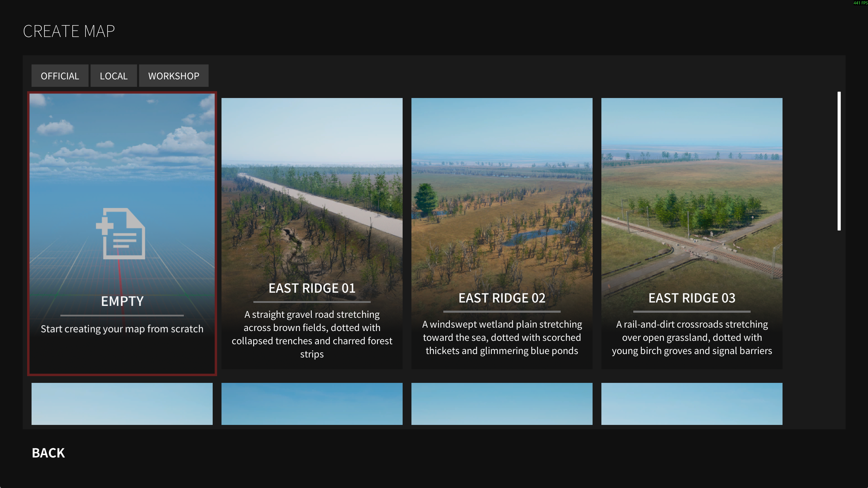Screen dimensions: 868x488
Task: Open the OFFICIAL maps tab
Action: coord(60,76)
